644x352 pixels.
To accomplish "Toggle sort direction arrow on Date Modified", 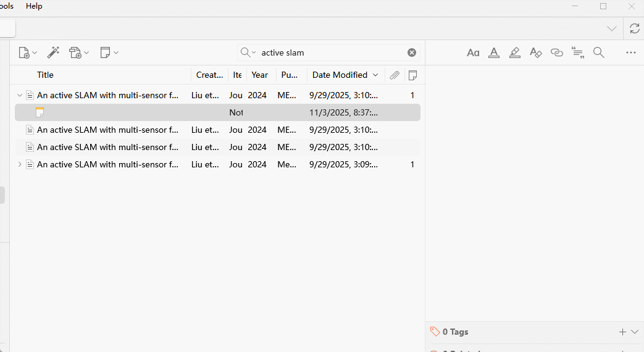I will (375, 75).
